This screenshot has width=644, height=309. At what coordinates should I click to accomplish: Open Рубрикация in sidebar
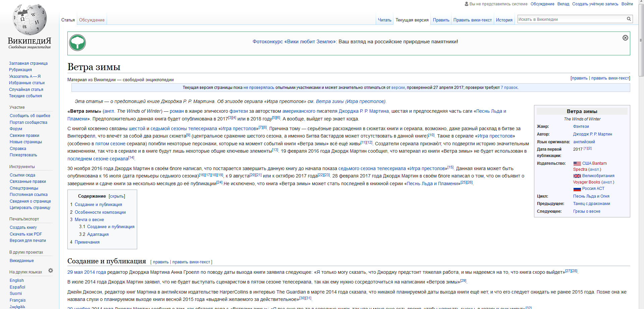coord(20,70)
